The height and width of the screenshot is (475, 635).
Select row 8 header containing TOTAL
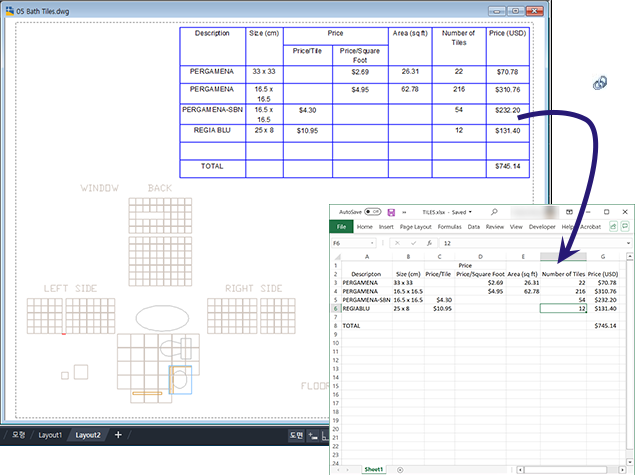pos(336,326)
